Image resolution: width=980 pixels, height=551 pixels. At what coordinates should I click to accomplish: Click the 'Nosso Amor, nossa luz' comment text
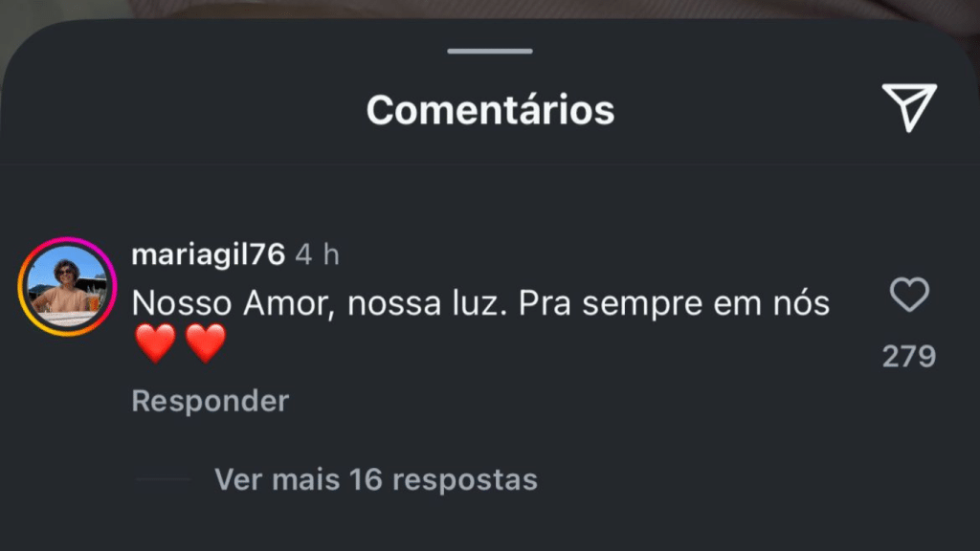pyautogui.click(x=319, y=303)
